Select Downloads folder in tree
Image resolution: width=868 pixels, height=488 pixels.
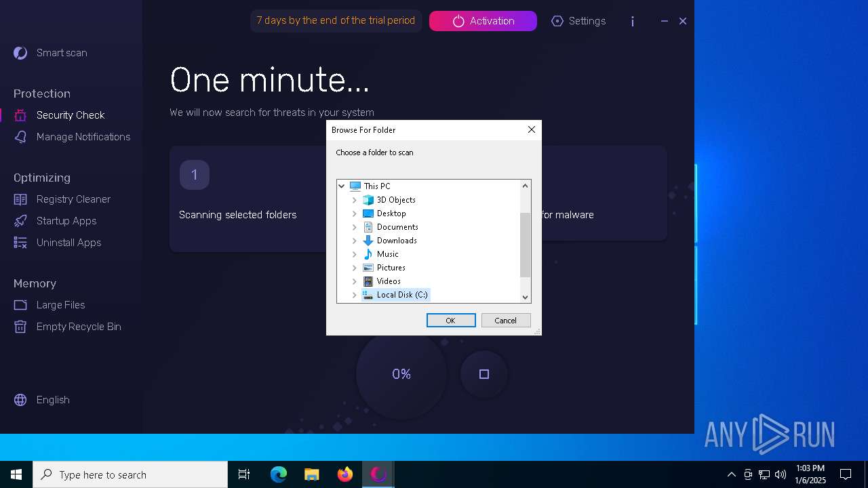[x=397, y=241]
